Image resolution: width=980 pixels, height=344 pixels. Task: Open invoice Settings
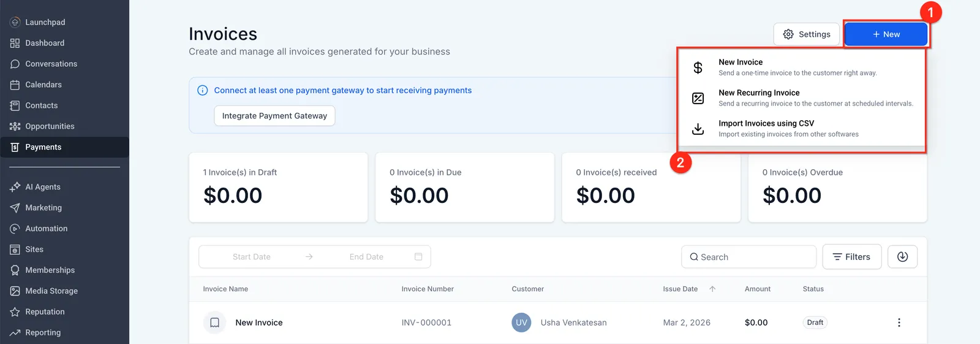coord(806,34)
